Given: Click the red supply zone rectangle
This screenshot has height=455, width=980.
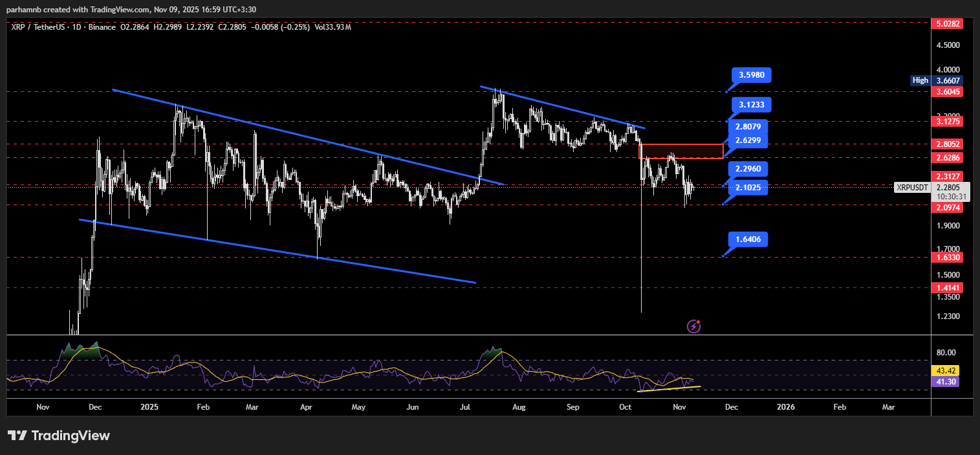Looking at the screenshot, I should (681, 151).
